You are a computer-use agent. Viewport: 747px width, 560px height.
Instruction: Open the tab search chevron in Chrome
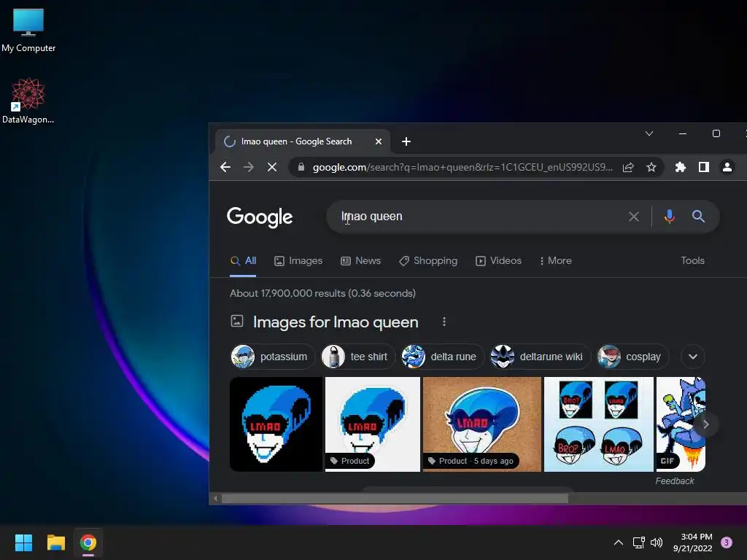(649, 133)
